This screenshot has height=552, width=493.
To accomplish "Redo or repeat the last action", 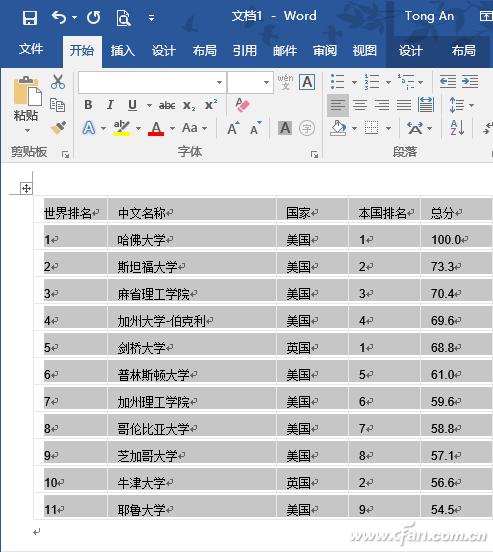I will click(x=93, y=17).
